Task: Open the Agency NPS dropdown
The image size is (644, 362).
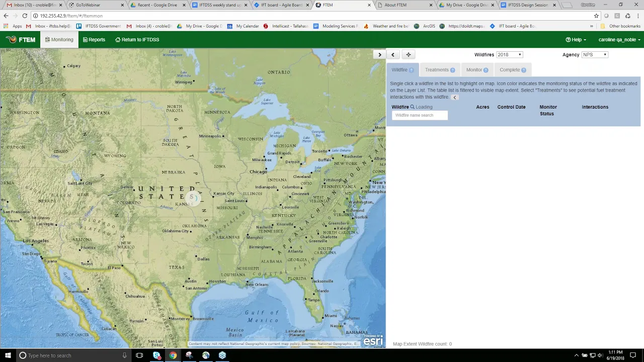Action: (595, 55)
